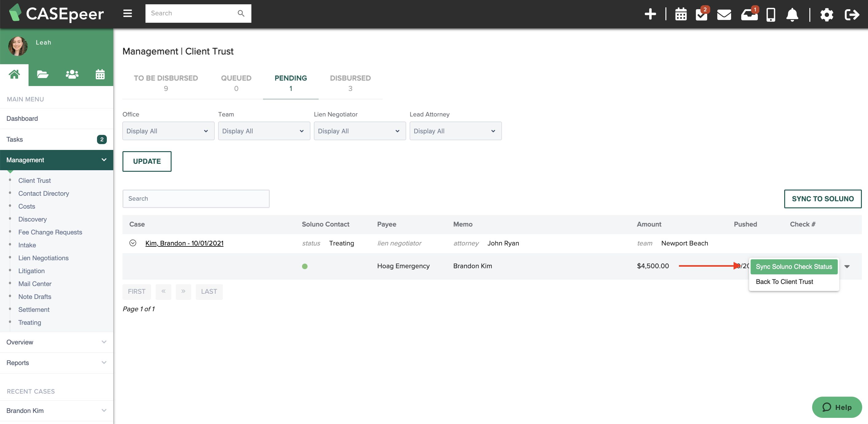This screenshot has width=868, height=424.
Task: Click the previous page double-arrow button
Action: [x=163, y=292]
